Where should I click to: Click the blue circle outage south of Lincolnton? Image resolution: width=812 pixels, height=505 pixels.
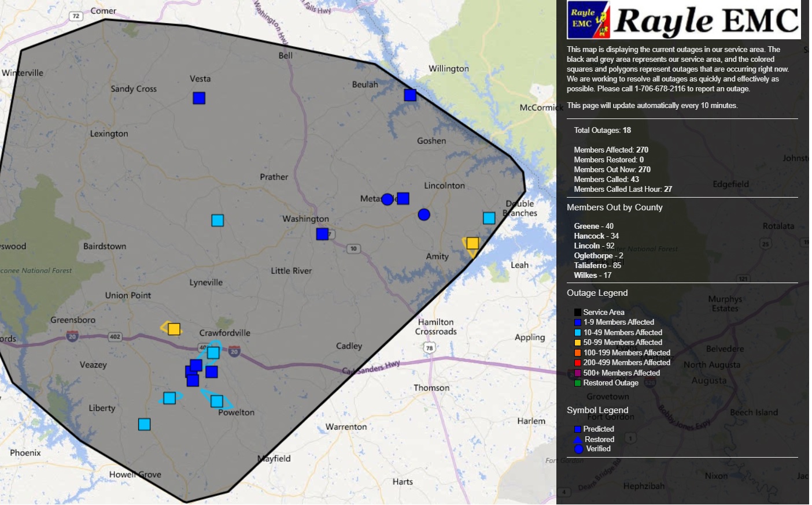point(424,214)
